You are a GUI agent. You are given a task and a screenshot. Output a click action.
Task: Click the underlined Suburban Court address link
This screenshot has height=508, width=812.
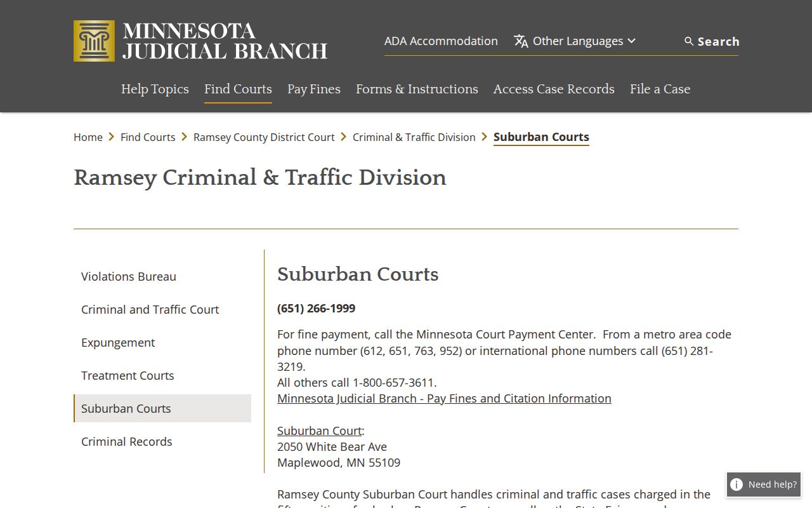(319, 431)
